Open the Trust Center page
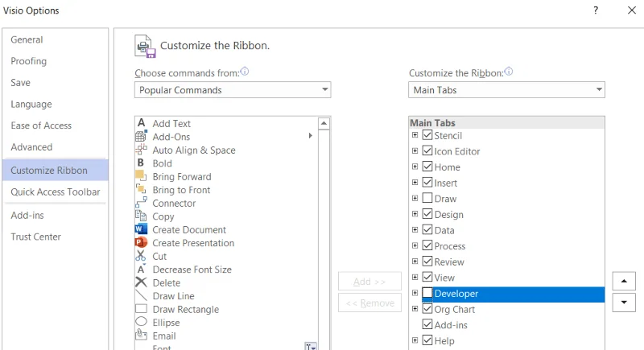 (35, 237)
